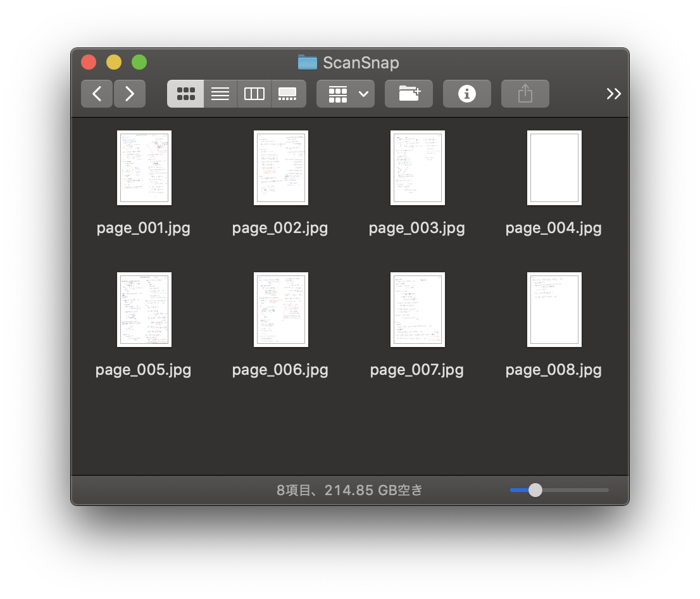Adjust the icon size slider
700x599 pixels.
(x=535, y=489)
